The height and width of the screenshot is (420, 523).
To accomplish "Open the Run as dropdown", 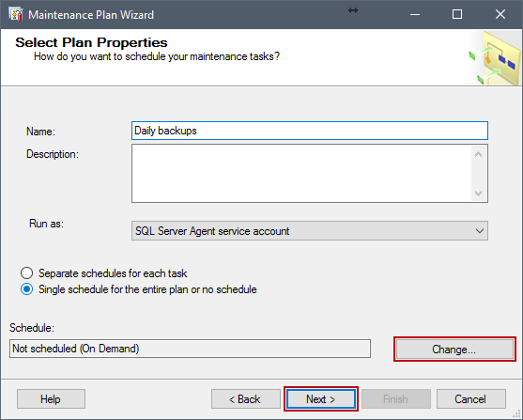I will coord(310,231).
